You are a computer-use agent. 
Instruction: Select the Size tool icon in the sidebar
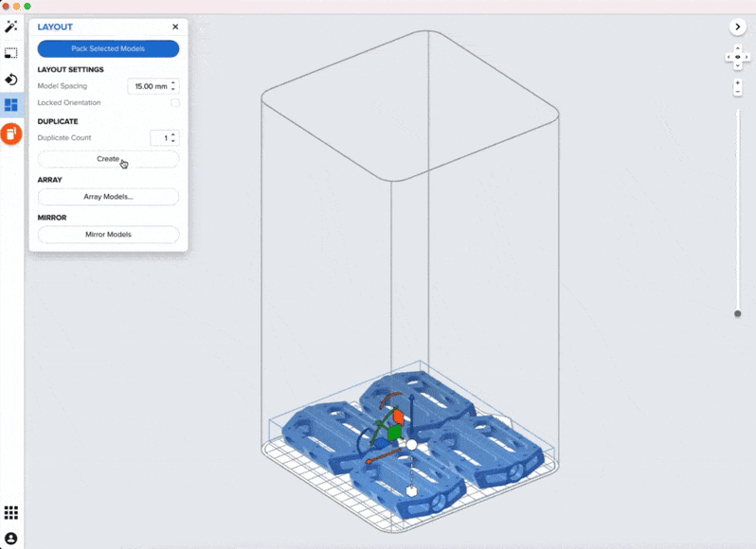click(11, 53)
